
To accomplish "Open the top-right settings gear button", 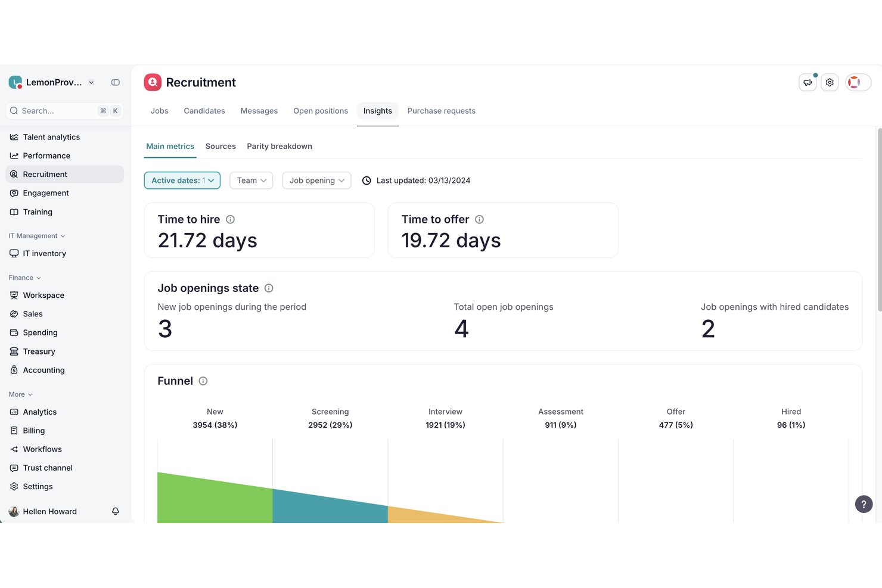I will tap(830, 82).
